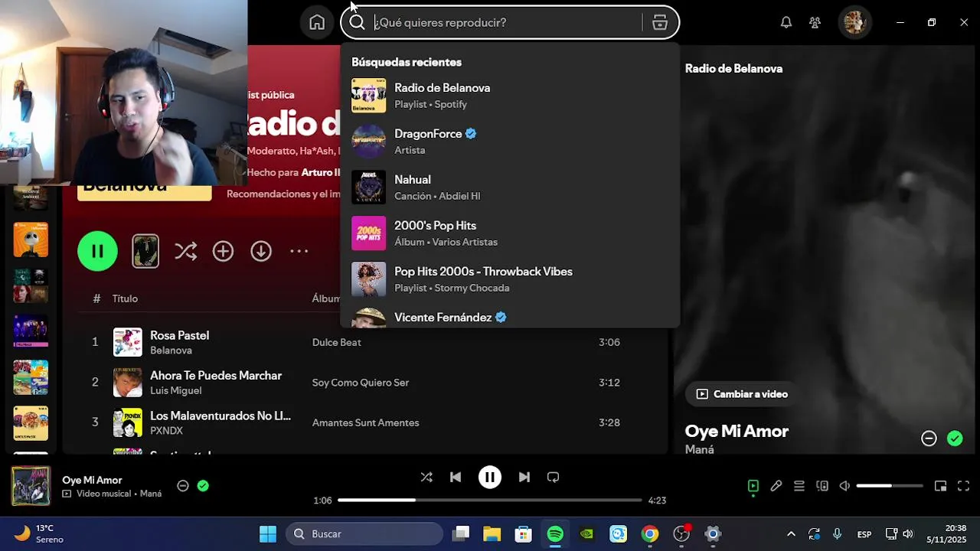Viewport: 980px width, 551px height.
Task: Open album link Soy Como Quiero Ser
Action: [x=361, y=383]
